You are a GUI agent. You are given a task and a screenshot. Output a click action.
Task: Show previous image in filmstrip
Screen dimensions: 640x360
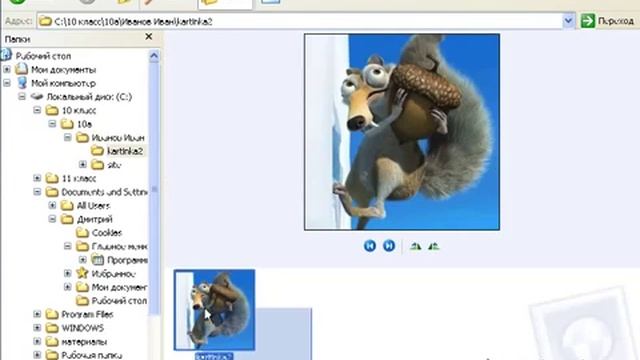pos(370,246)
